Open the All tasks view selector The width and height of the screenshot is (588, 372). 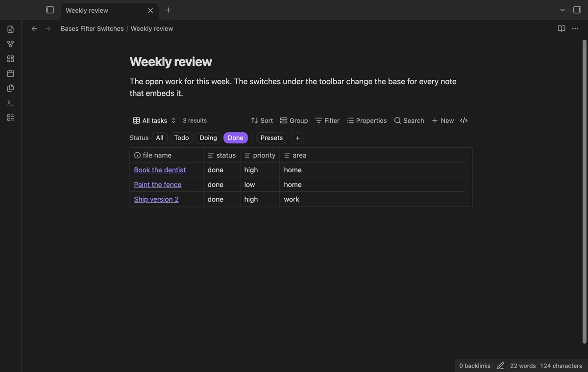[154, 120]
